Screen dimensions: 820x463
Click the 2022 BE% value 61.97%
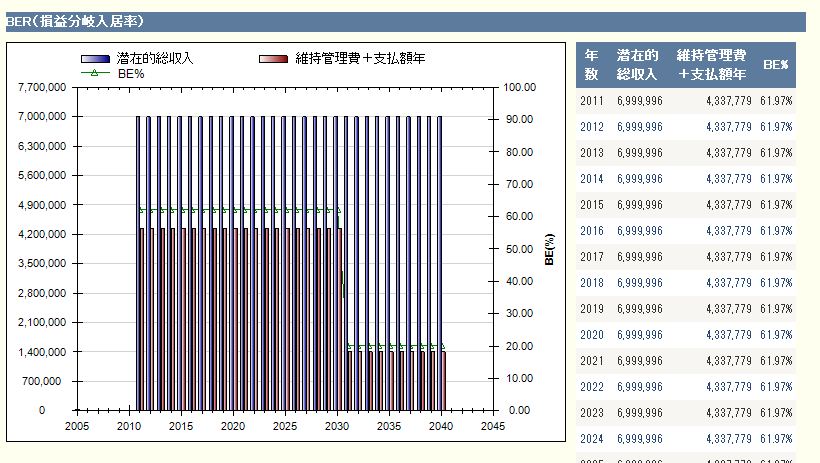pyautogui.click(x=775, y=387)
